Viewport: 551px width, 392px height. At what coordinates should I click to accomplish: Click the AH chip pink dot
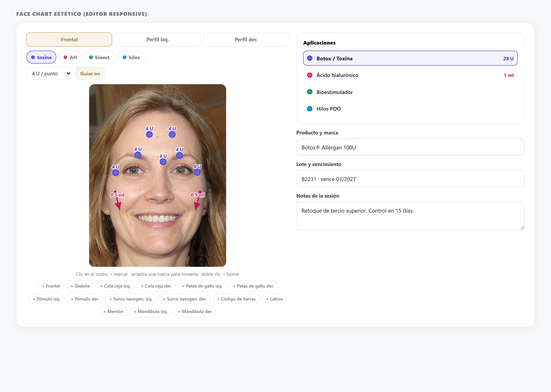tap(65, 58)
